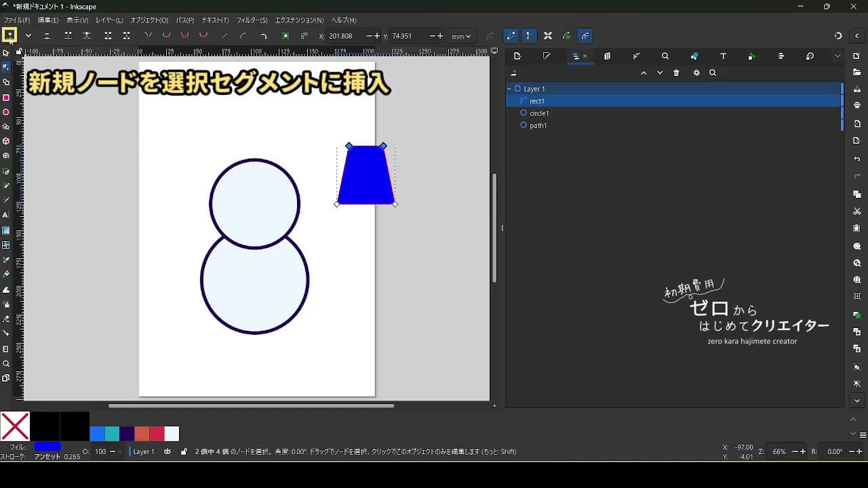The height and width of the screenshot is (488, 868).
Task: Pick the teal color swatch in palette
Action: click(x=112, y=434)
